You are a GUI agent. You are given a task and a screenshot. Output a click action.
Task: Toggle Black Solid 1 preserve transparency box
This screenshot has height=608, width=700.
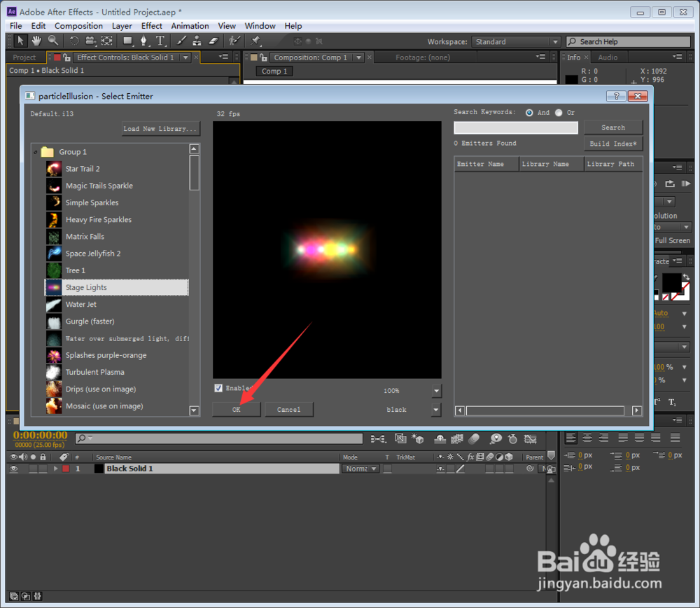point(388,469)
